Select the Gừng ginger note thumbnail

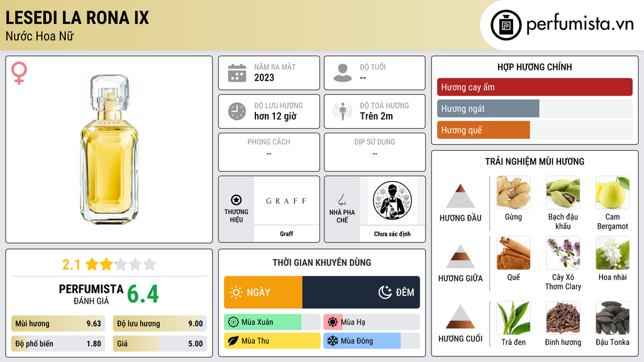click(513, 192)
